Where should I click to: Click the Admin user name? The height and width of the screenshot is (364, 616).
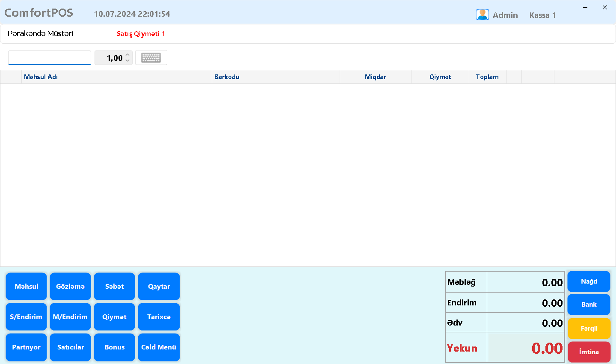pyautogui.click(x=505, y=15)
